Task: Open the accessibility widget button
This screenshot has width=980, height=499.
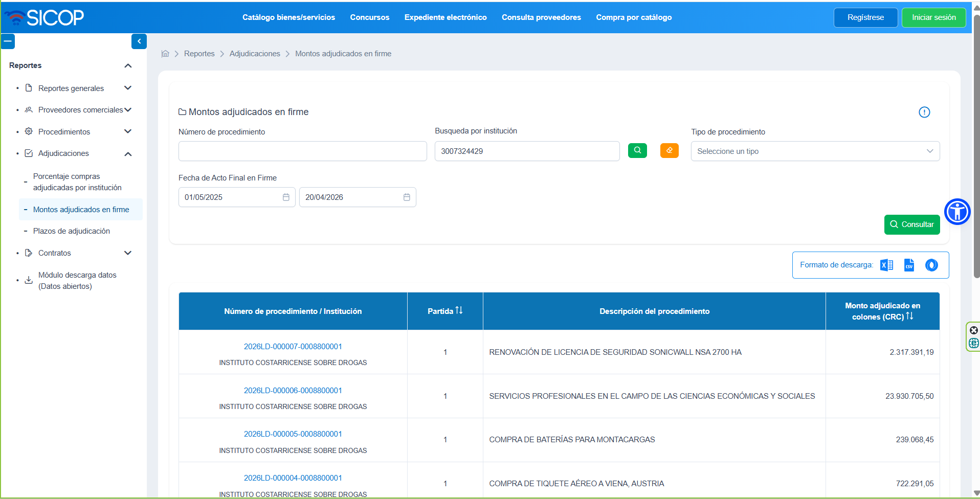Action: (x=957, y=212)
